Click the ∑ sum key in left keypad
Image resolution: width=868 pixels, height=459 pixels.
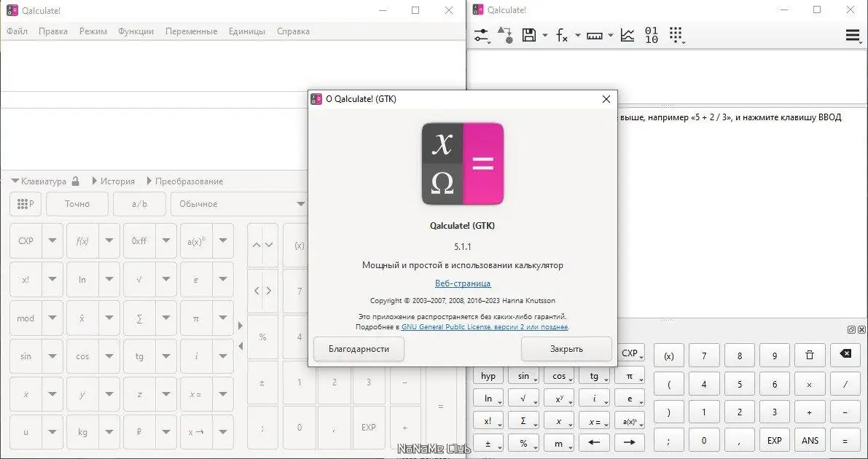(x=139, y=318)
